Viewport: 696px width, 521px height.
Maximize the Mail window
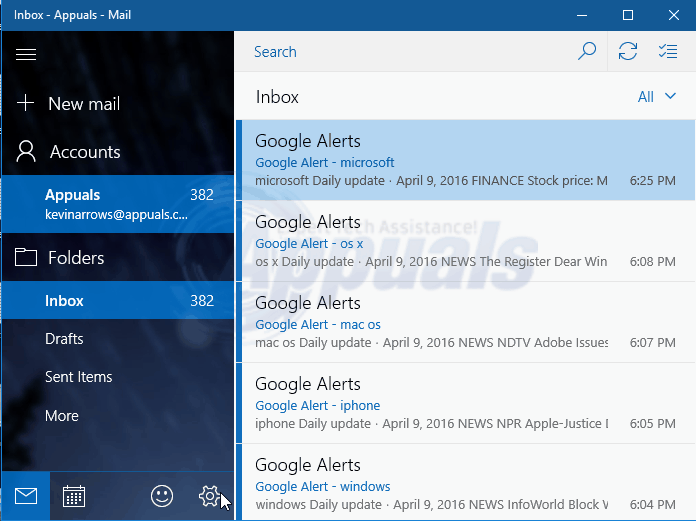click(628, 15)
